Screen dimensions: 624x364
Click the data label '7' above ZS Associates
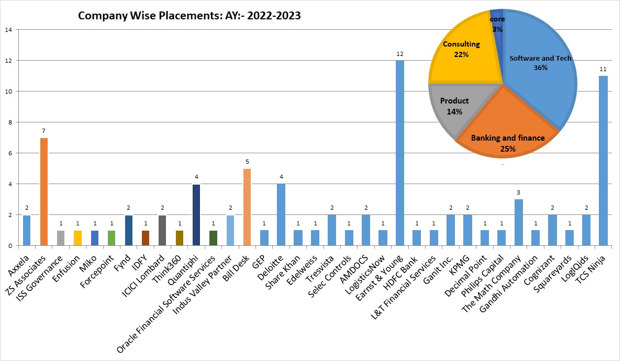44,131
